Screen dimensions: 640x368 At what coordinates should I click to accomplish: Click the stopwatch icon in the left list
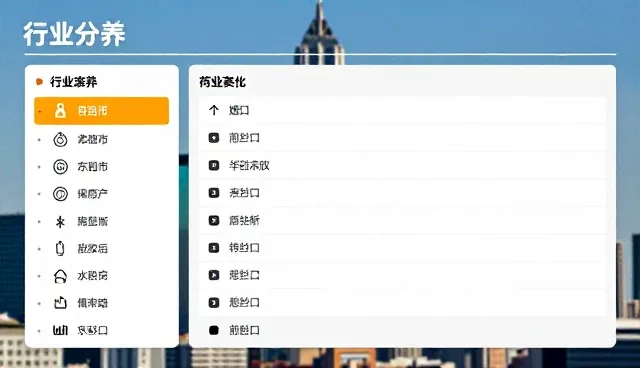60,139
